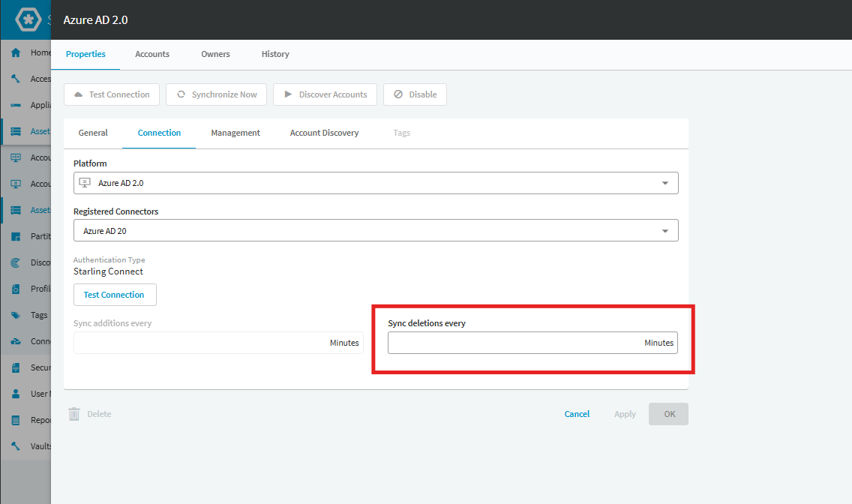
Task: Open the Management sub-tab
Action: 235,133
